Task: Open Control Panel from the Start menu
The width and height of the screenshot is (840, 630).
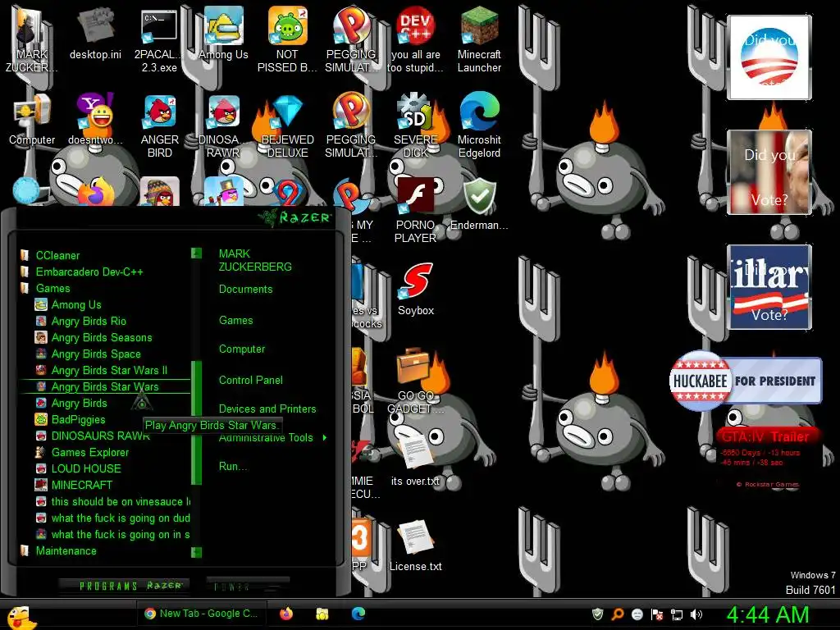Action: tap(251, 381)
